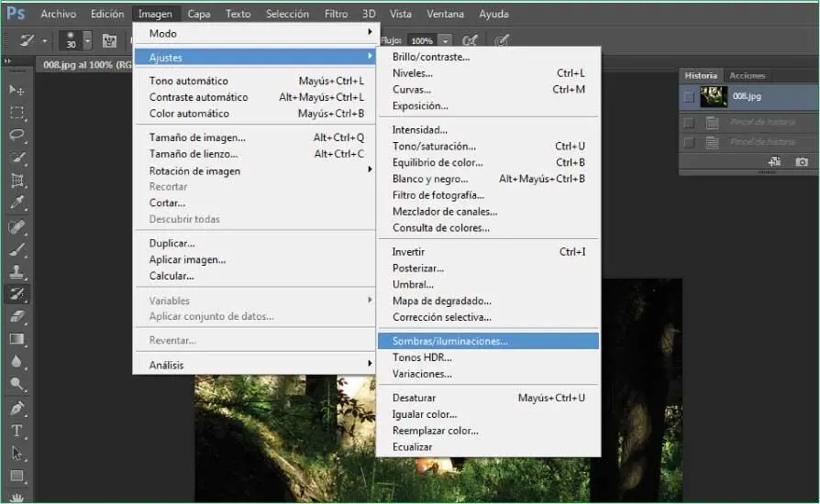This screenshot has height=504, width=820.
Task: Choose Brillo/contraste adjustment
Action: pyautogui.click(x=488, y=57)
